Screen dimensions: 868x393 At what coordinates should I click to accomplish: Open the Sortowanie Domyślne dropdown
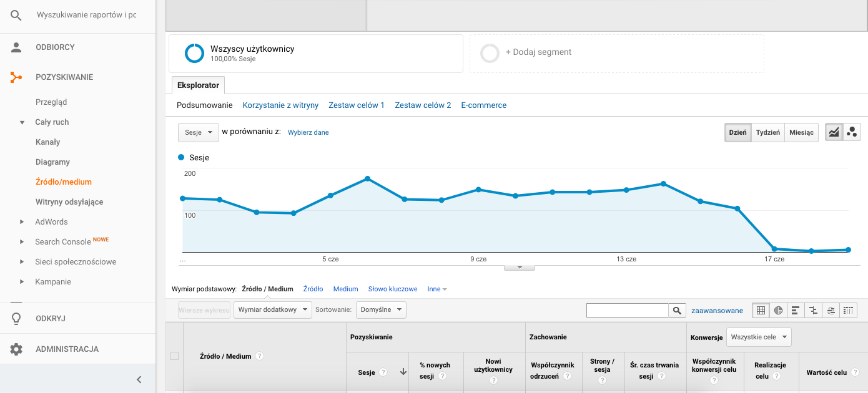point(381,309)
